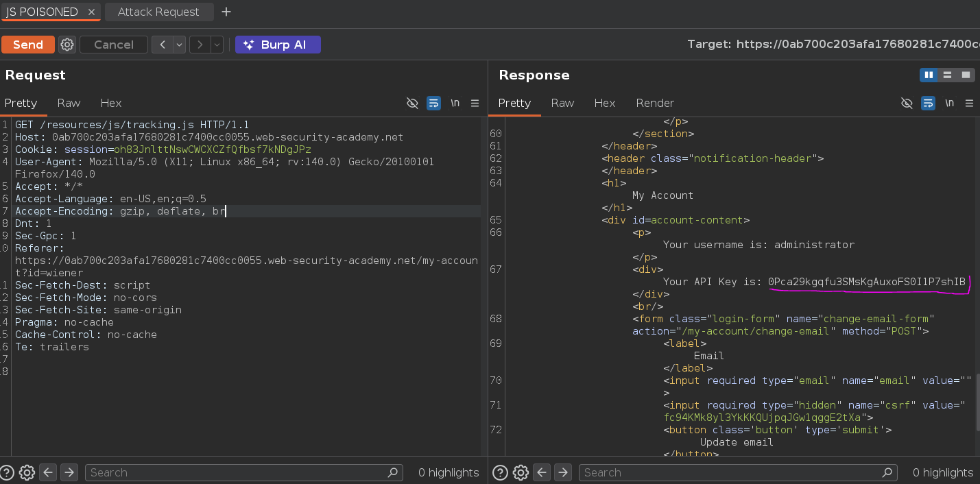980x484 pixels.
Task: Switch to the Attack Request tab
Action: coord(158,12)
